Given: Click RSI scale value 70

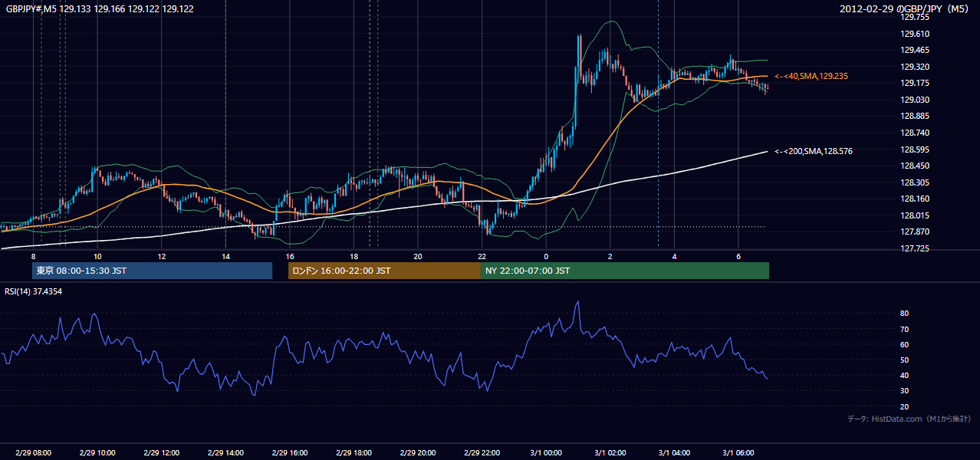Looking at the screenshot, I should tap(905, 329).
